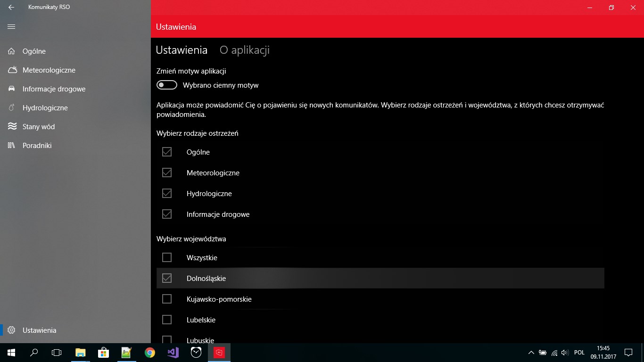Select the Ustawienia tab heading
This screenshot has width=644, height=362.
click(x=182, y=50)
